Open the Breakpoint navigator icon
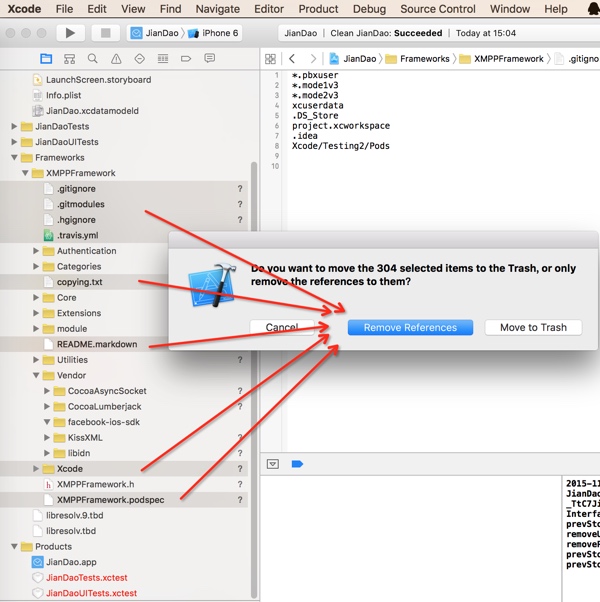The image size is (600, 602). click(186, 58)
